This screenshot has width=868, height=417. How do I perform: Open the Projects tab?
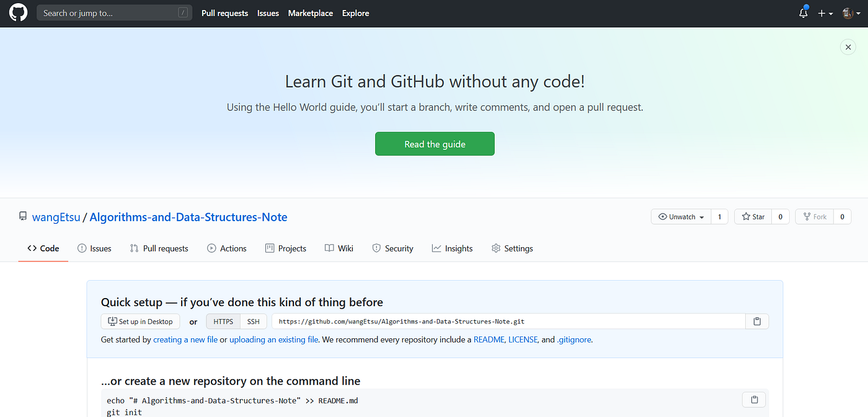[286, 248]
